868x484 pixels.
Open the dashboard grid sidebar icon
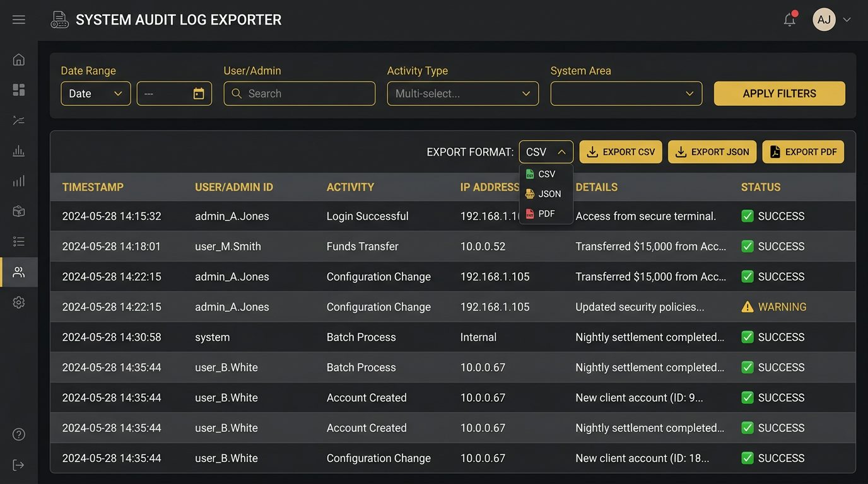tap(19, 90)
